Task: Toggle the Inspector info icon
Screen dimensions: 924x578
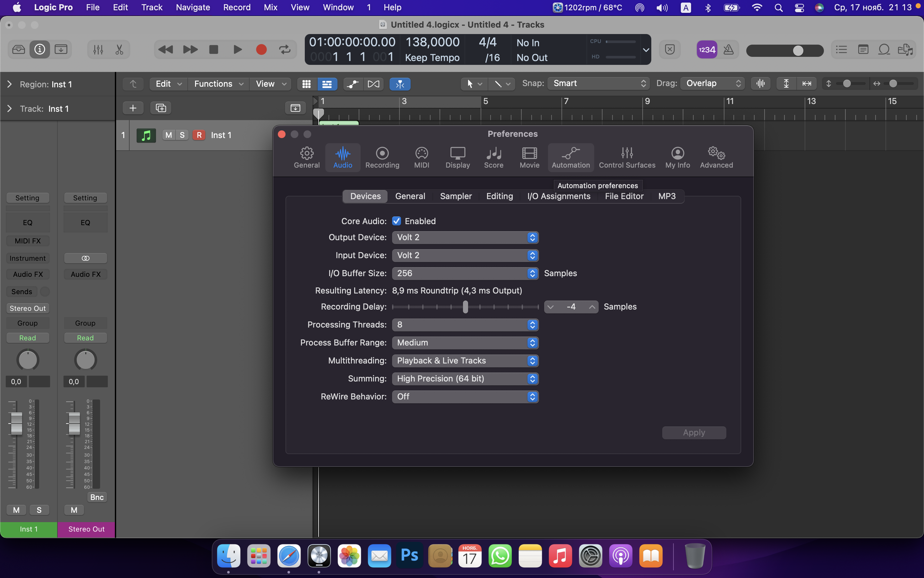Action: click(x=40, y=49)
